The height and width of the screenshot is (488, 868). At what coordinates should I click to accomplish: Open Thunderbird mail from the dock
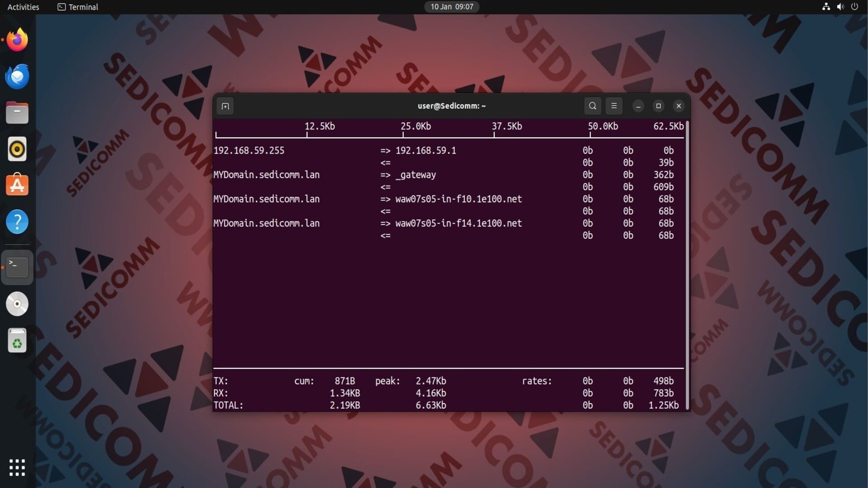point(17,76)
